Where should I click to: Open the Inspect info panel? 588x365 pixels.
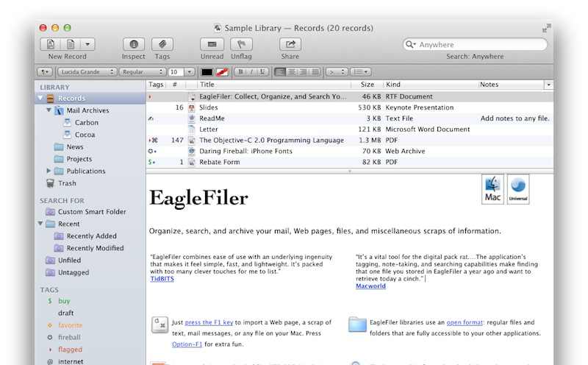click(x=133, y=45)
